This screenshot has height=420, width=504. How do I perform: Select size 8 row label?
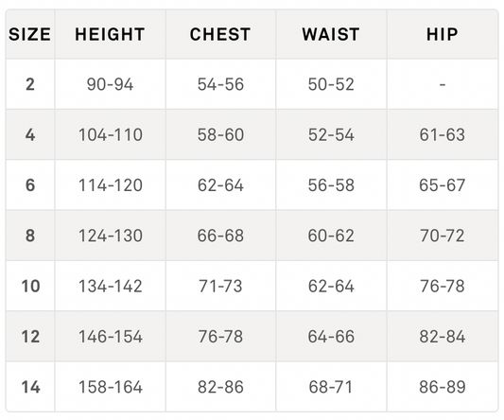[30, 236]
